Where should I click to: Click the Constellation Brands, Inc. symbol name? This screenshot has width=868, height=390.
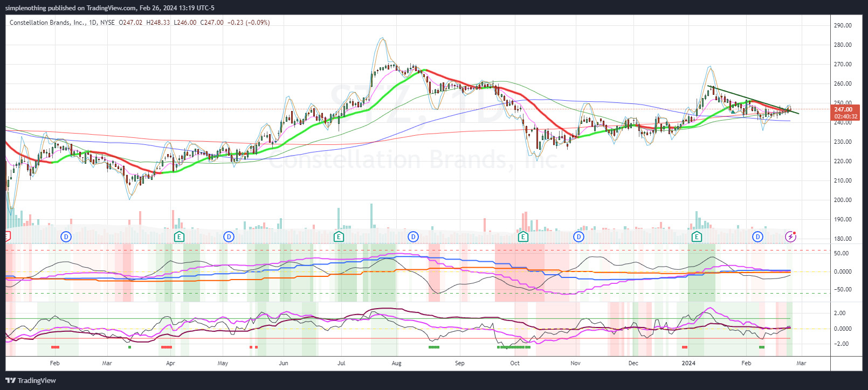[47, 23]
